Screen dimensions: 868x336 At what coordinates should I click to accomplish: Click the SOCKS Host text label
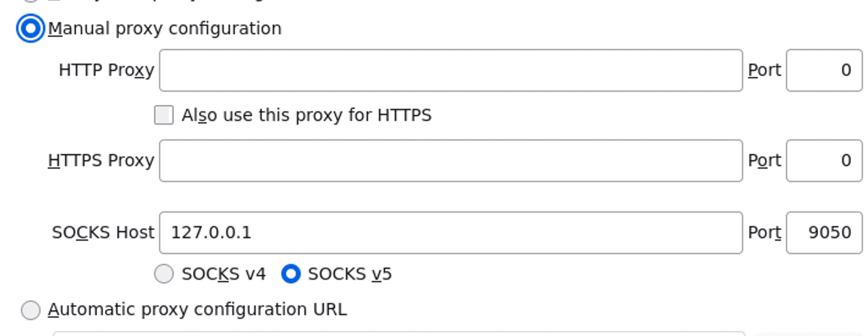click(103, 233)
